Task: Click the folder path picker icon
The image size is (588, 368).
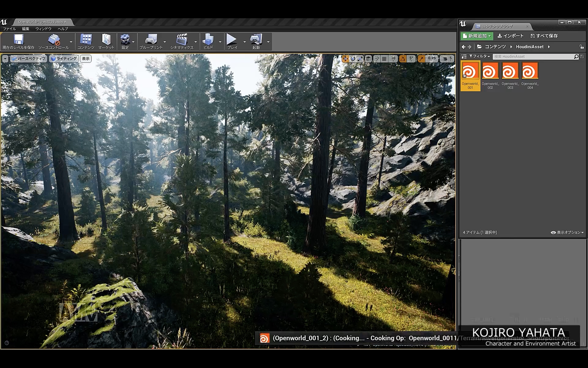Action: (x=479, y=46)
